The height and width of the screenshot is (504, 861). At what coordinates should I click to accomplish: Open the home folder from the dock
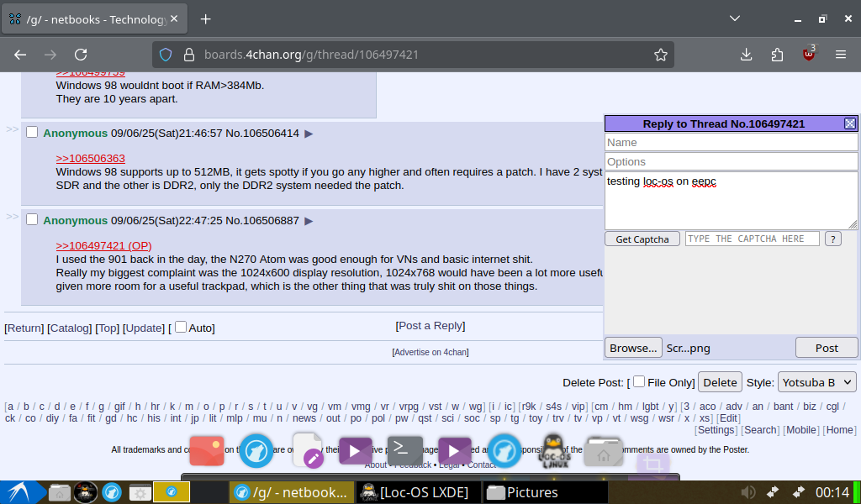603,451
